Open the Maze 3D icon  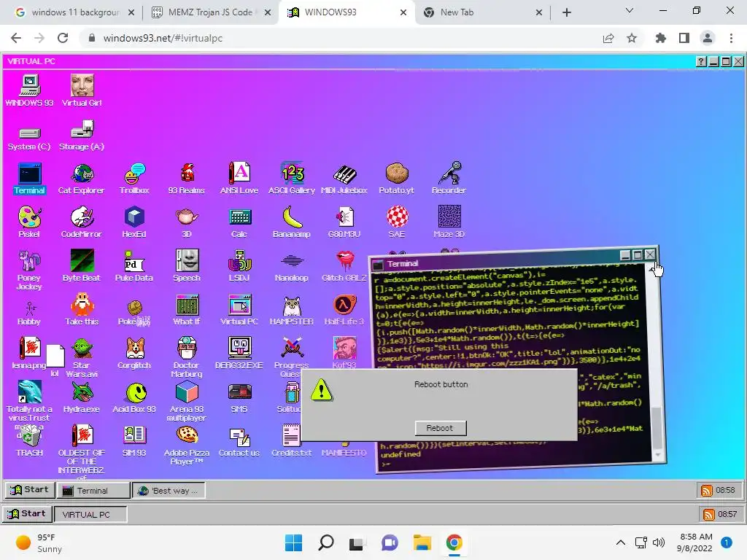coord(449,222)
